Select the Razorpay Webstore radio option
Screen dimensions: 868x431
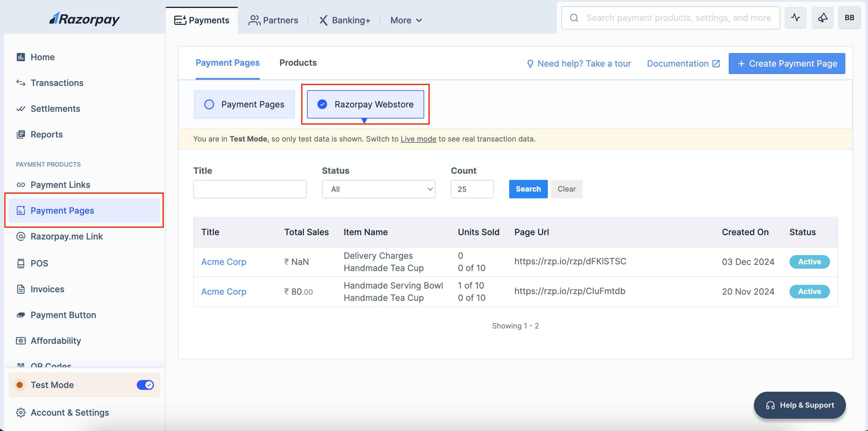[322, 105]
